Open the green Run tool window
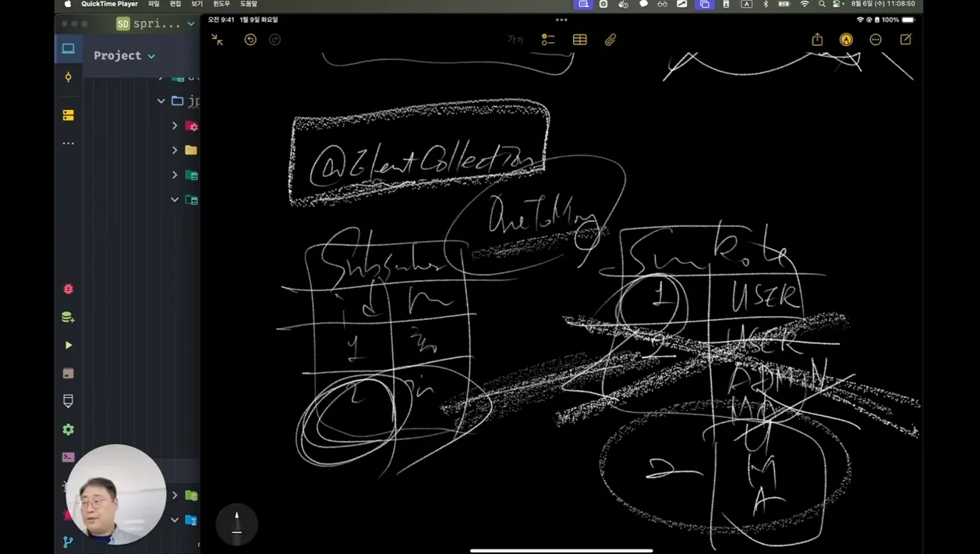The image size is (980, 554). click(69, 345)
